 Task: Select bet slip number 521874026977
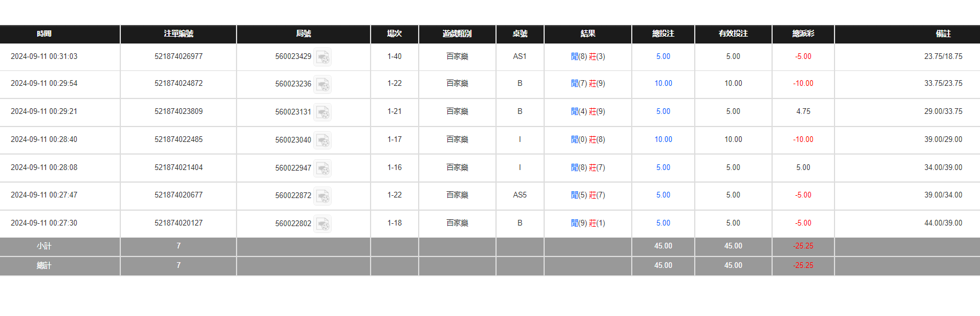(x=178, y=57)
